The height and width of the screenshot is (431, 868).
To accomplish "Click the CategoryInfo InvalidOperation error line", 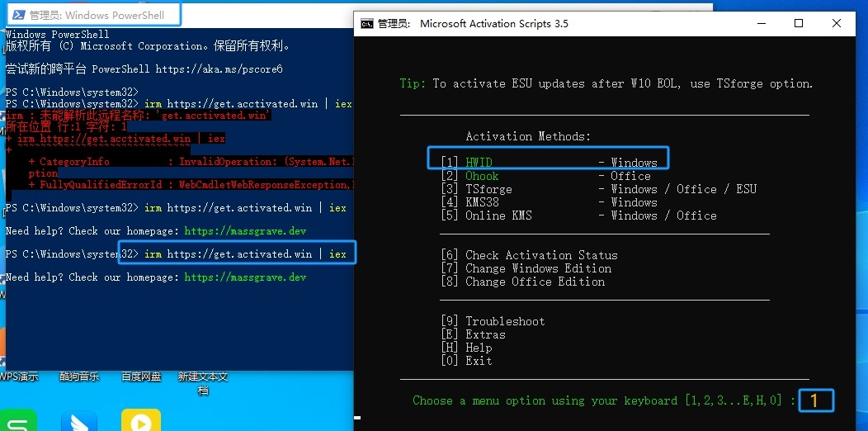I will pos(191,162).
